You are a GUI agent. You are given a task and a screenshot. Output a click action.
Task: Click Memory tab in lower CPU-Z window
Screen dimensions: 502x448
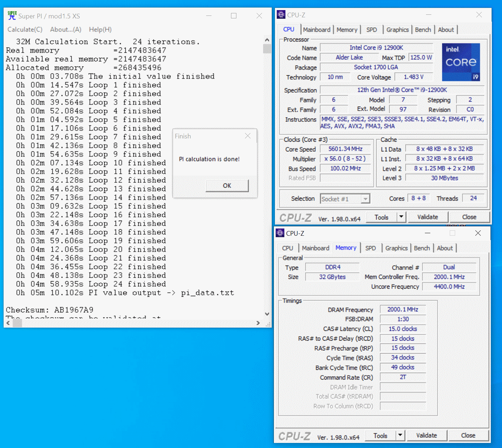click(346, 248)
